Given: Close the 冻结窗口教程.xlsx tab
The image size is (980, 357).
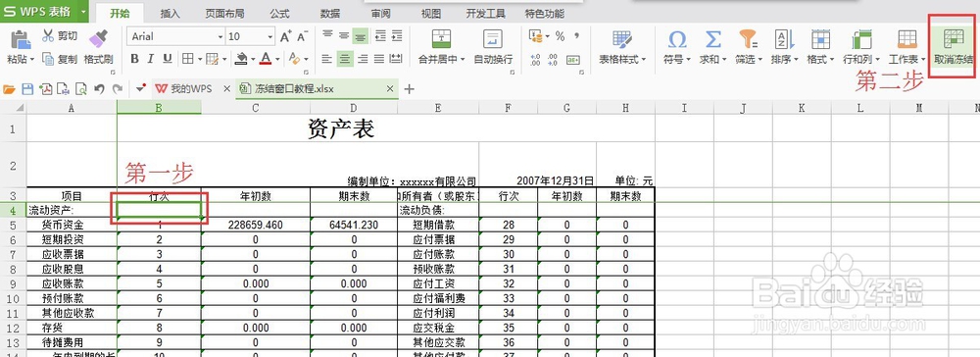Looking at the screenshot, I should pos(391,89).
